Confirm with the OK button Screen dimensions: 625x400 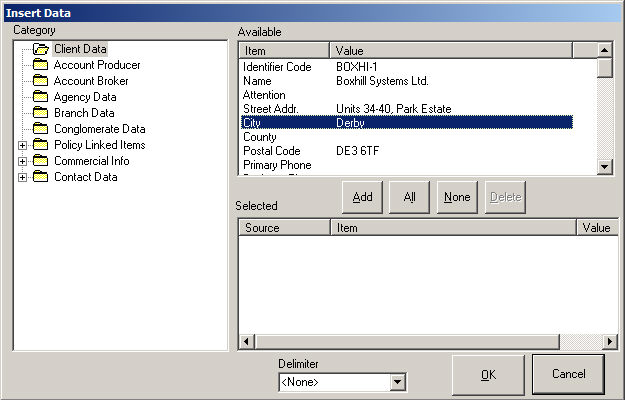[488, 374]
